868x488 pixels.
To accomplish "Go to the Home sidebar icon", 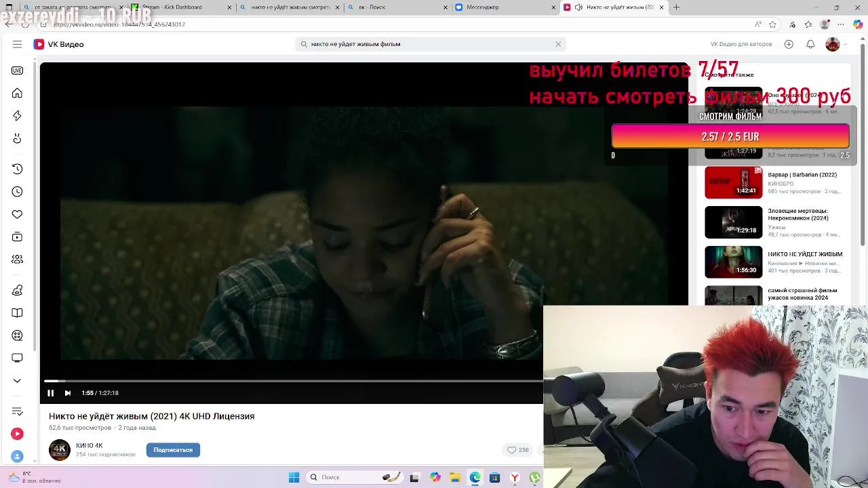I will [x=17, y=93].
